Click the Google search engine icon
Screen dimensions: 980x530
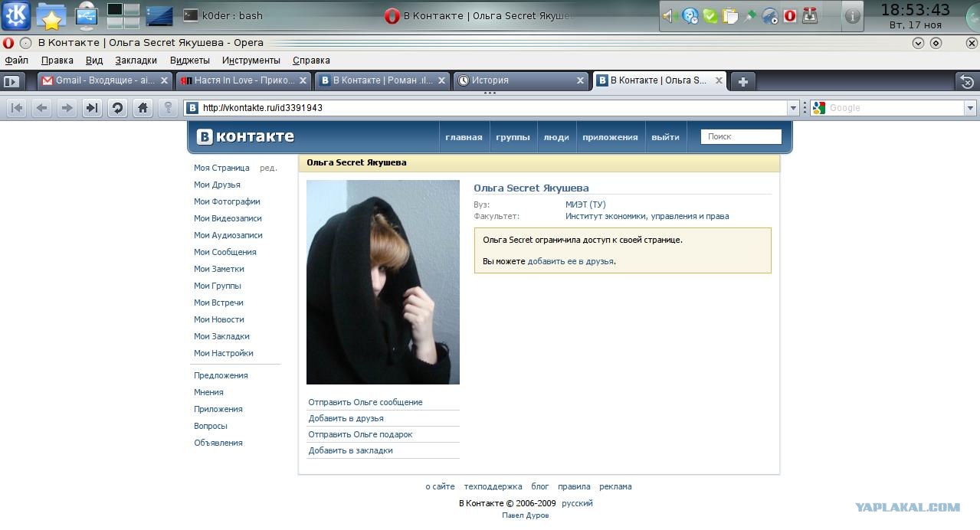819,108
